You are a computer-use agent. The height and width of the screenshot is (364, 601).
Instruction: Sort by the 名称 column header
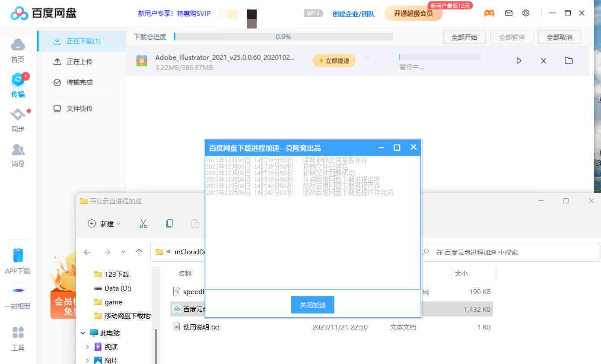[x=185, y=273]
